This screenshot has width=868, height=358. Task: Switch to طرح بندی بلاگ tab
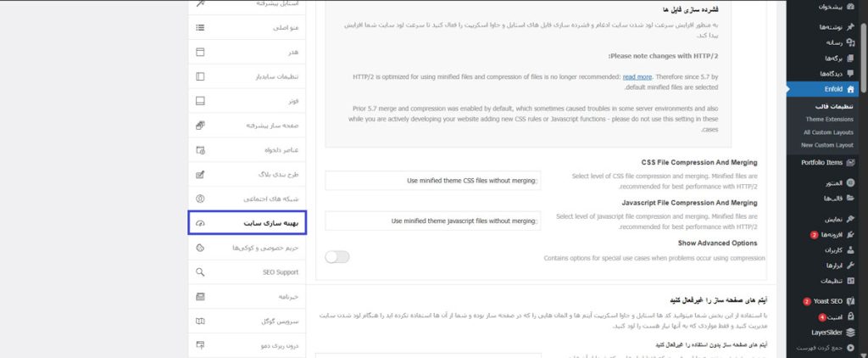[248, 174]
